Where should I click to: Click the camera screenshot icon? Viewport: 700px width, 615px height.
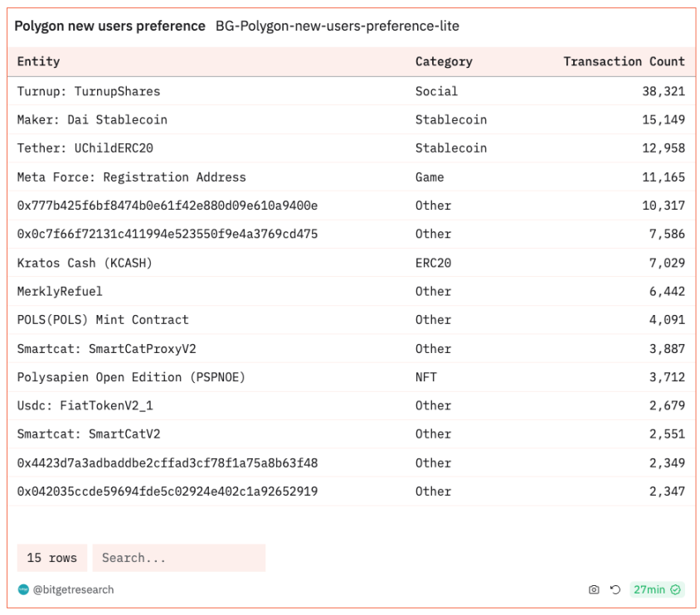tap(594, 589)
